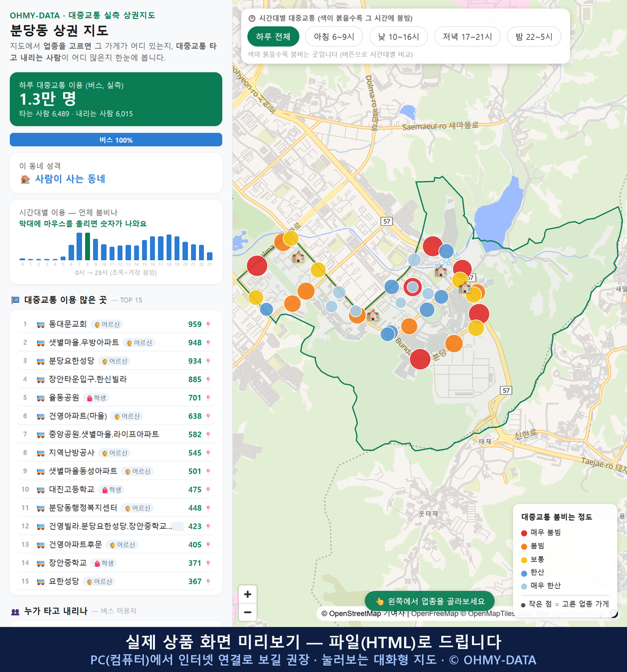The width and height of the screenshot is (627, 672).
Task: Click the pointing-hand icon in the green hint pill
Action: click(380, 601)
